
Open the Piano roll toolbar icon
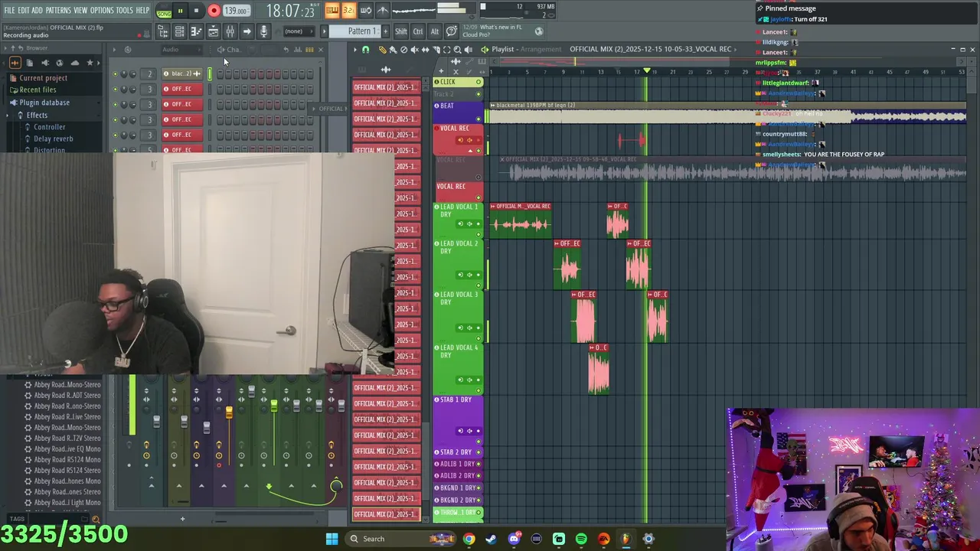click(x=196, y=31)
